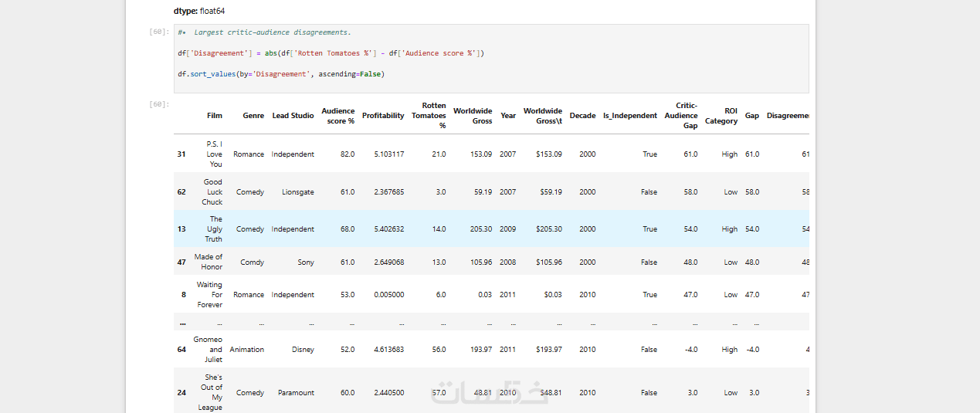The width and height of the screenshot is (980, 413).
Task: Click the 'Gnomeo and Juliet' film cell
Action: tap(208, 350)
